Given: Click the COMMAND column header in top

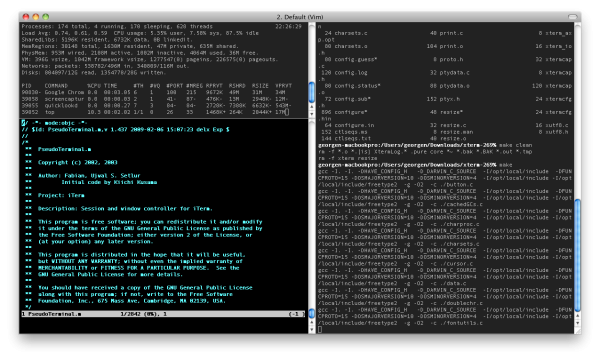Looking at the screenshot, I should click(x=56, y=86).
